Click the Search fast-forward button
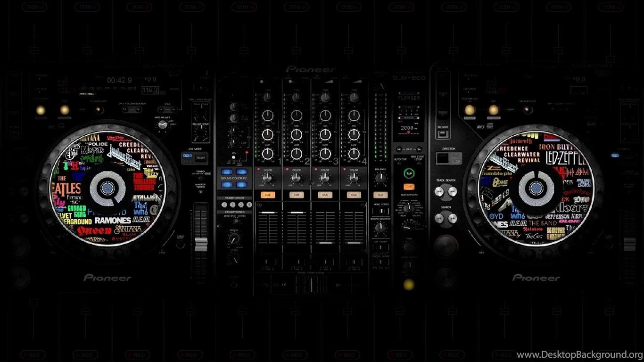 click(x=452, y=218)
